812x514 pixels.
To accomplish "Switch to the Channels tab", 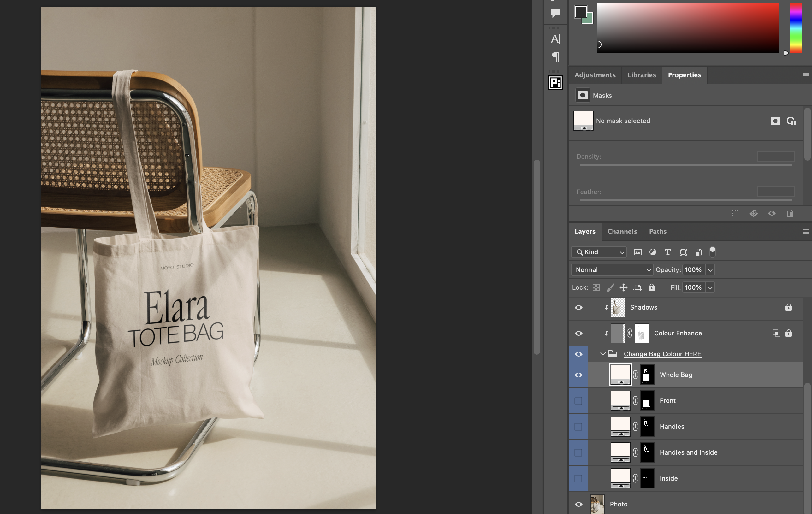I will pos(622,232).
